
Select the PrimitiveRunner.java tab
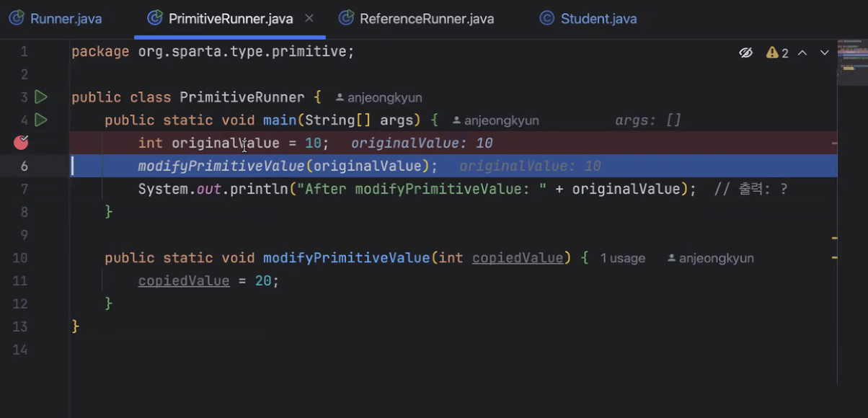(x=230, y=19)
